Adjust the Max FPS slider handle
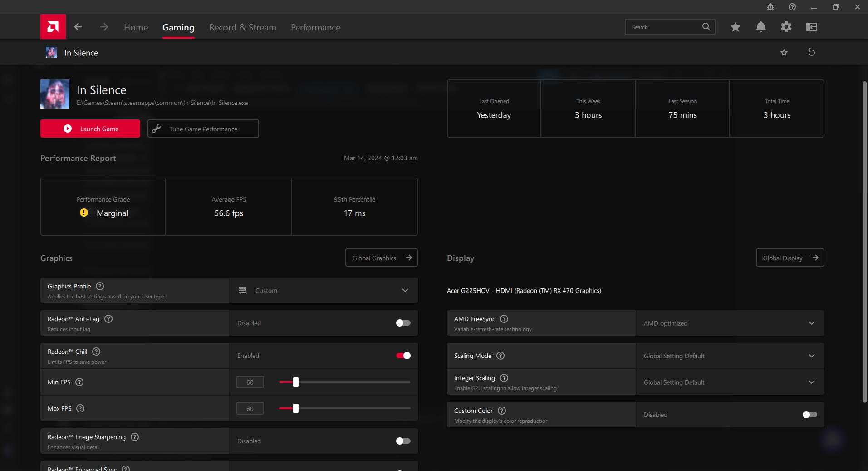868x471 pixels. [296, 408]
